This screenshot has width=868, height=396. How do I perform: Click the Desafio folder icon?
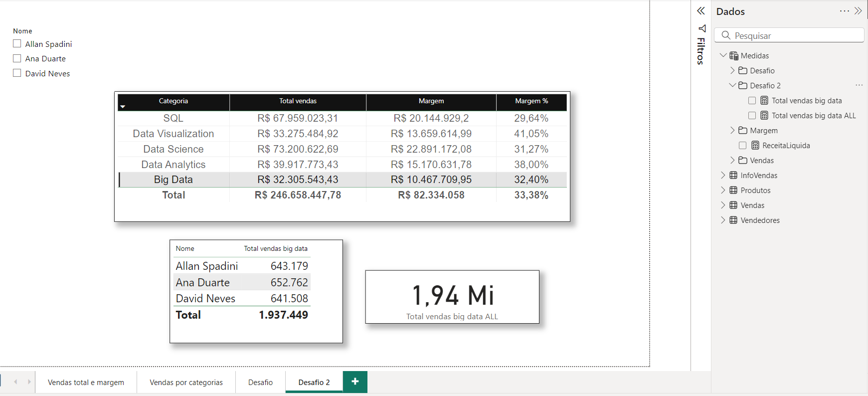(x=743, y=70)
